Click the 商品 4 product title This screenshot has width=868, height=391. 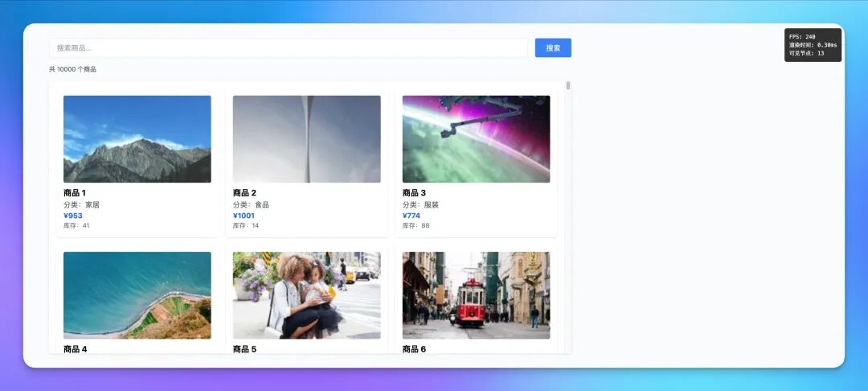(75, 349)
